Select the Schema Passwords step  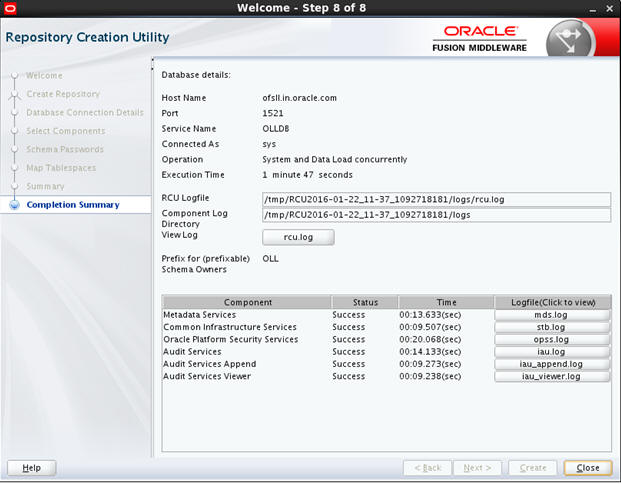point(65,150)
